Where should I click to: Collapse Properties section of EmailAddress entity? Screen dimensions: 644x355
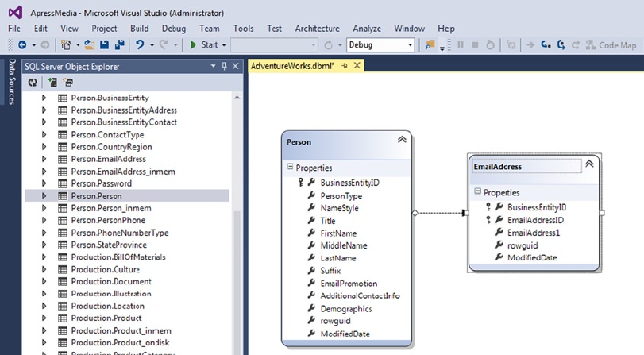pyautogui.click(x=478, y=191)
